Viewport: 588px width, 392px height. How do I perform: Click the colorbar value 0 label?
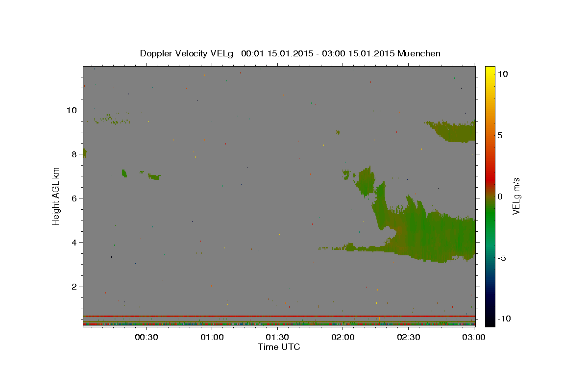point(500,196)
